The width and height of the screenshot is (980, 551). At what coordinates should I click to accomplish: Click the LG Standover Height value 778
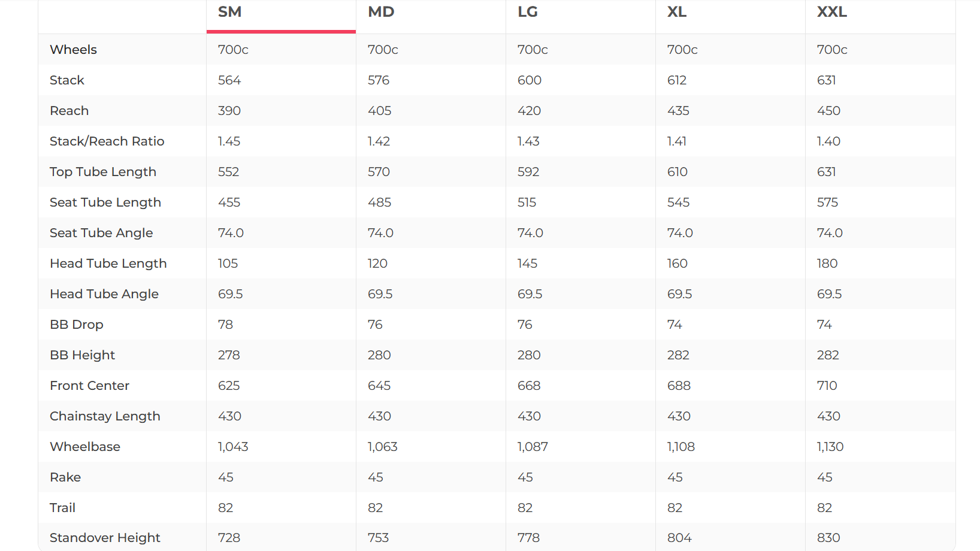coord(528,538)
